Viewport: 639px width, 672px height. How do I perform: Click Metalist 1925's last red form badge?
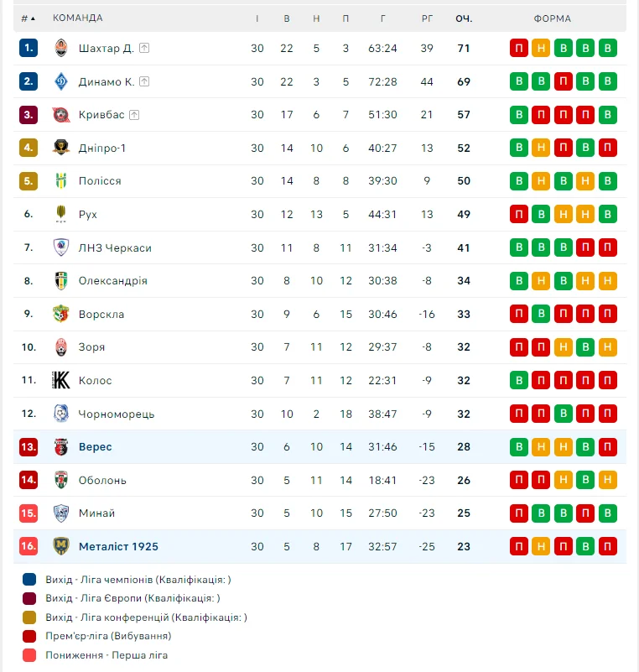(x=608, y=546)
